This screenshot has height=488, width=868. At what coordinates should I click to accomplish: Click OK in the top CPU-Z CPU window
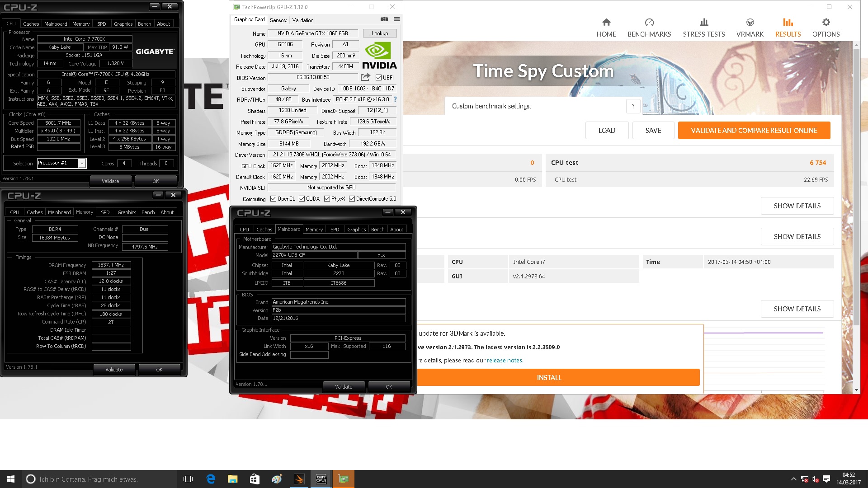pos(156,181)
